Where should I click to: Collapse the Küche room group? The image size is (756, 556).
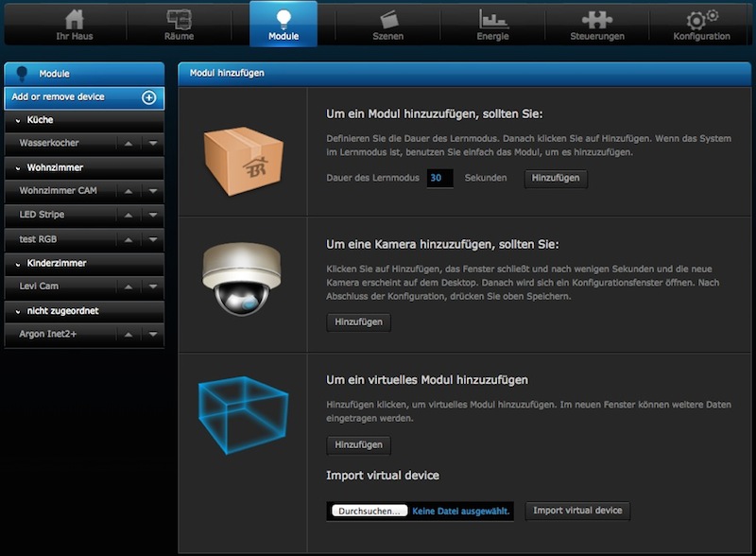click(x=18, y=120)
